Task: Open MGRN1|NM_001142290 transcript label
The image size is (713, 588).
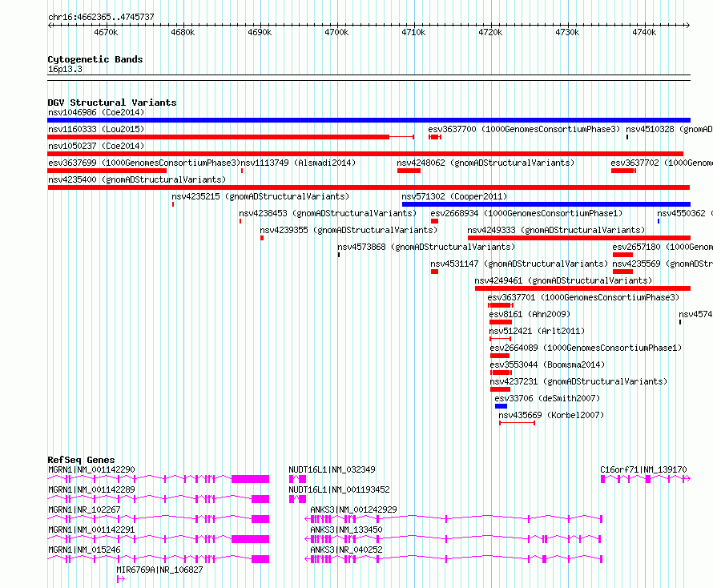Action: point(91,469)
